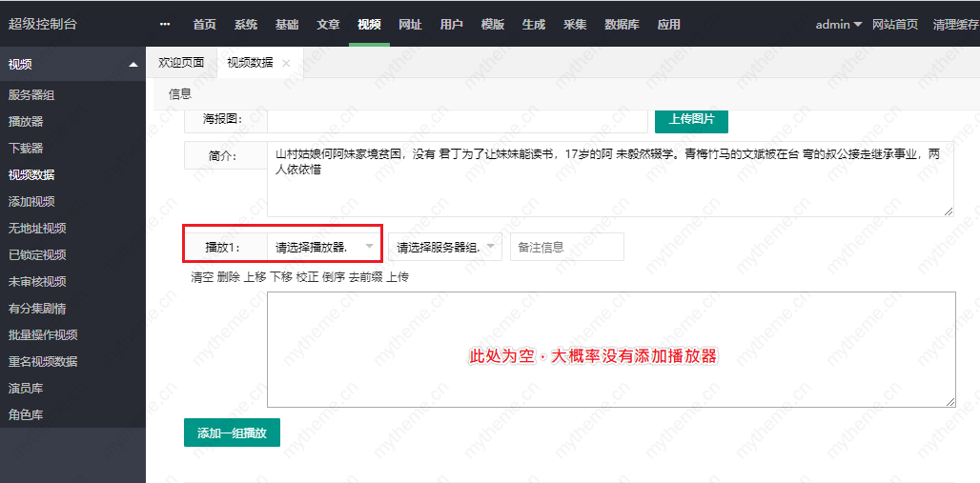Click into the 备注信息 input field
This screenshot has width=980, height=483.
pyautogui.click(x=567, y=247)
